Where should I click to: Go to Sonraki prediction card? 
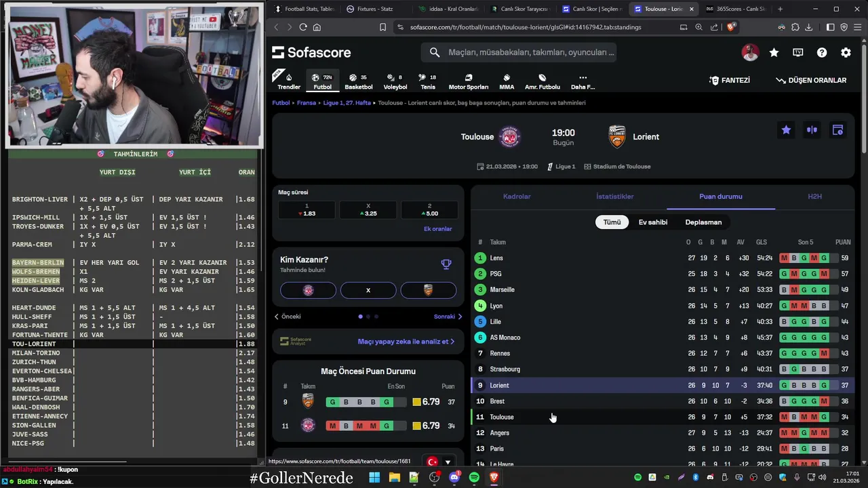coord(448,317)
